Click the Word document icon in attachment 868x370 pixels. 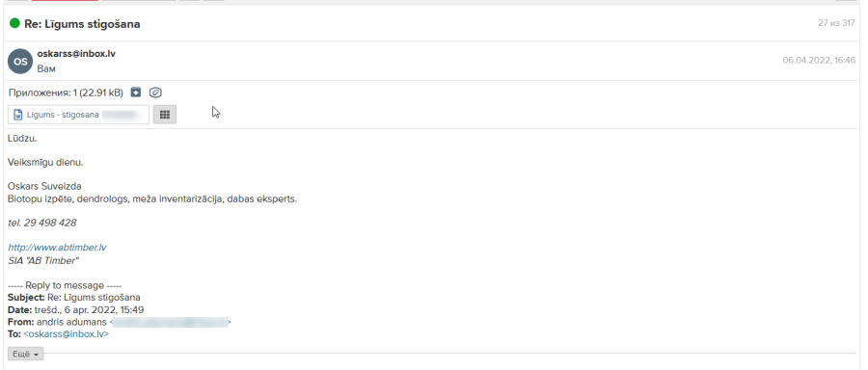click(x=18, y=115)
